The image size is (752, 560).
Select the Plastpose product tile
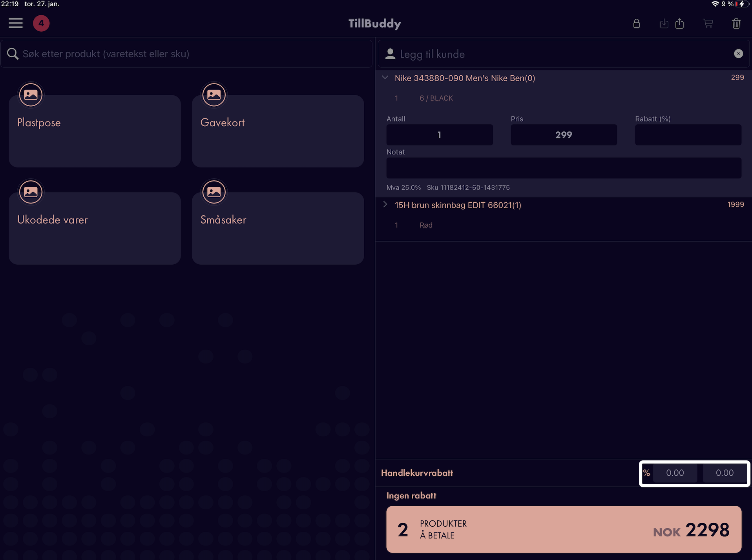(x=95, y=131)
